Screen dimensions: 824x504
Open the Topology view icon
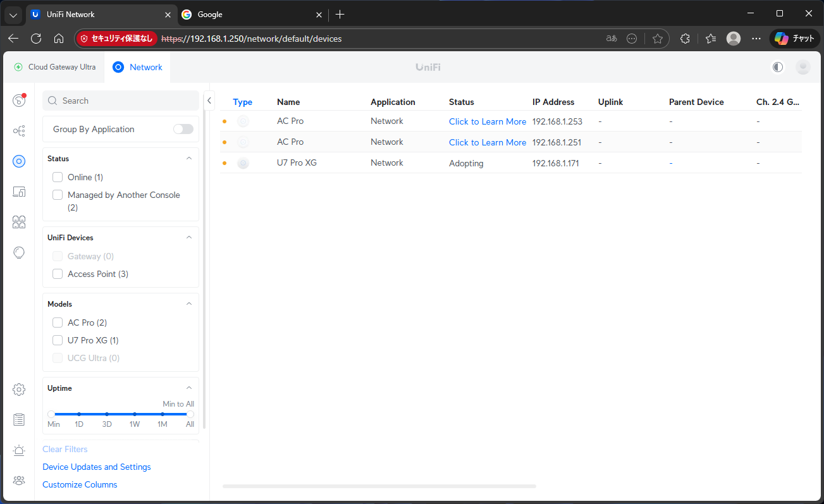click(x=19, y=131)
